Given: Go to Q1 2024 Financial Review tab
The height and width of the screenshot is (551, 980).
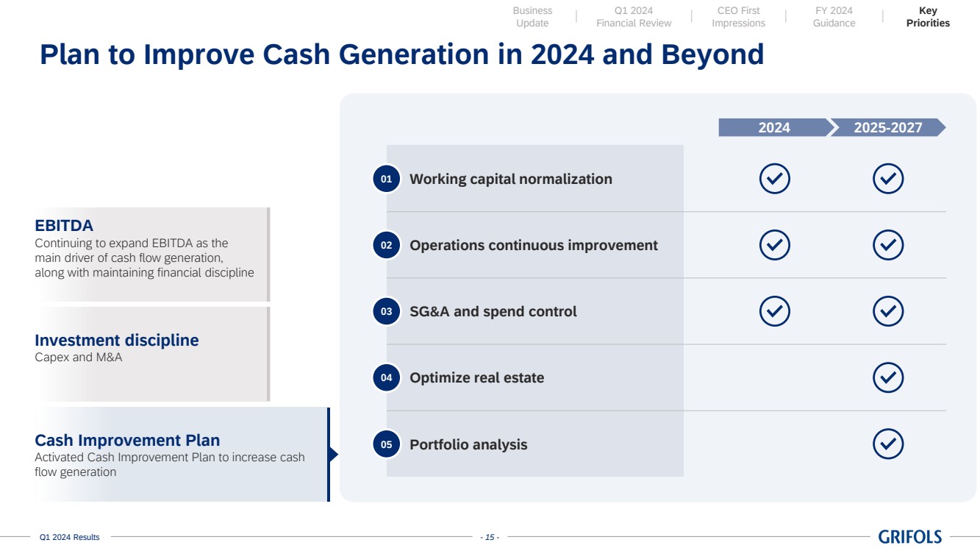Looking at the screenshot, I should coord(634,17).
